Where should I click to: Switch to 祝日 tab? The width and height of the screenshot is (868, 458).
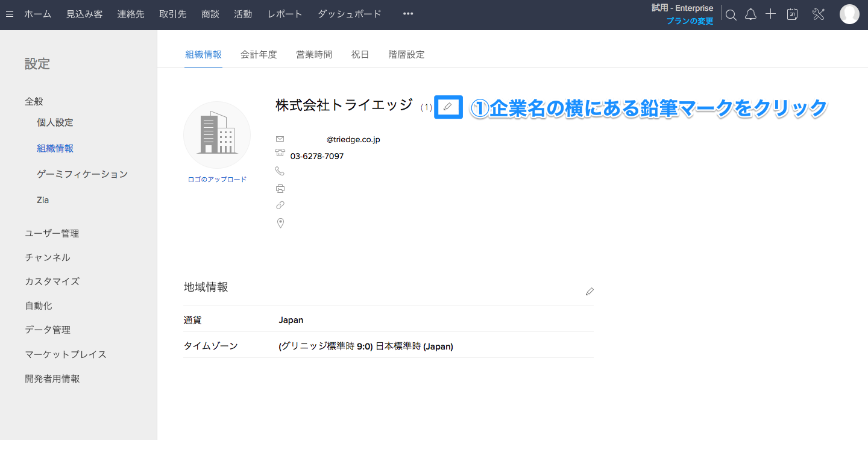(360, 54)
